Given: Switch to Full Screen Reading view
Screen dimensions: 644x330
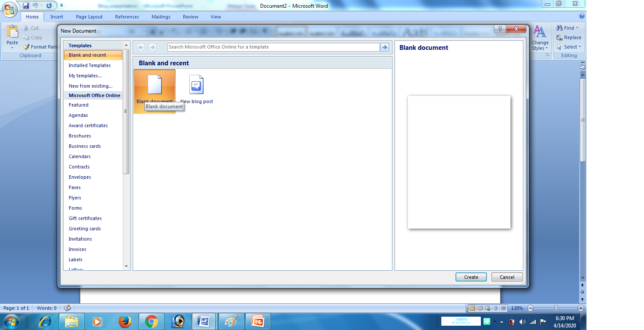Looking at the screenshot, I should (x=480, y=308).
